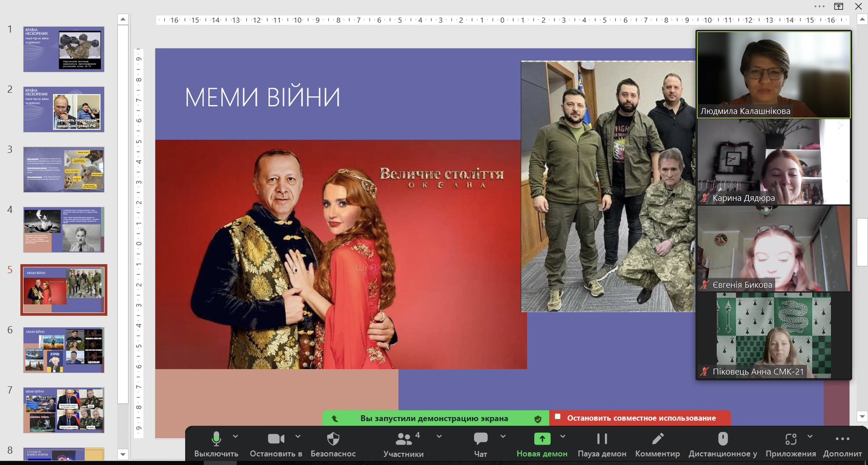
Task: Click the sharing status text 'Вы запустили демонстрацию экрана'
Action: click(x=434, y=418)
